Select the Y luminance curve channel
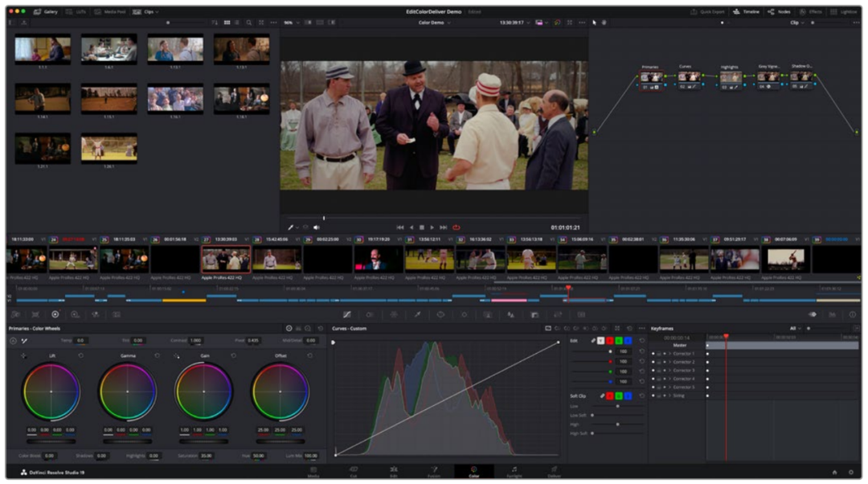Screen dimensions: 868x484 (600, 341)
